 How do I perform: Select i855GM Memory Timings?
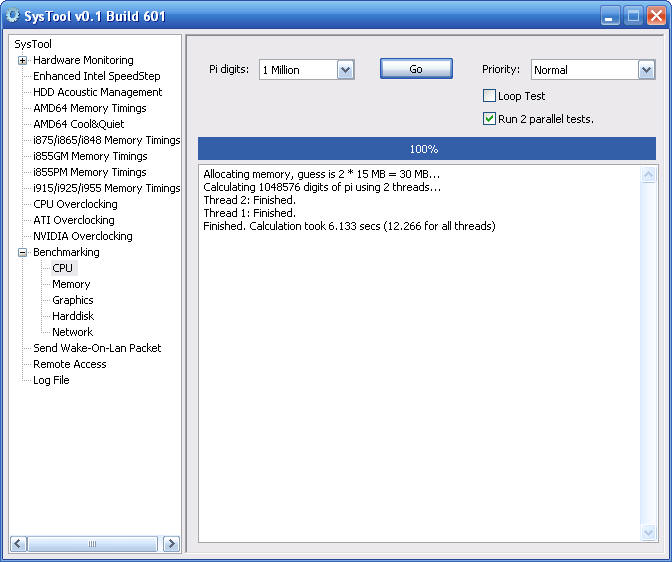90,156
